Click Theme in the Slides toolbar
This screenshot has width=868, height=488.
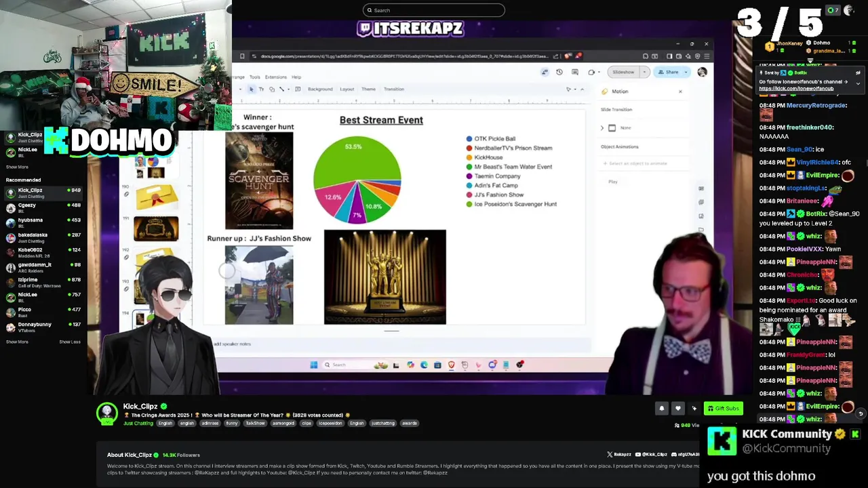coord(368,89)
